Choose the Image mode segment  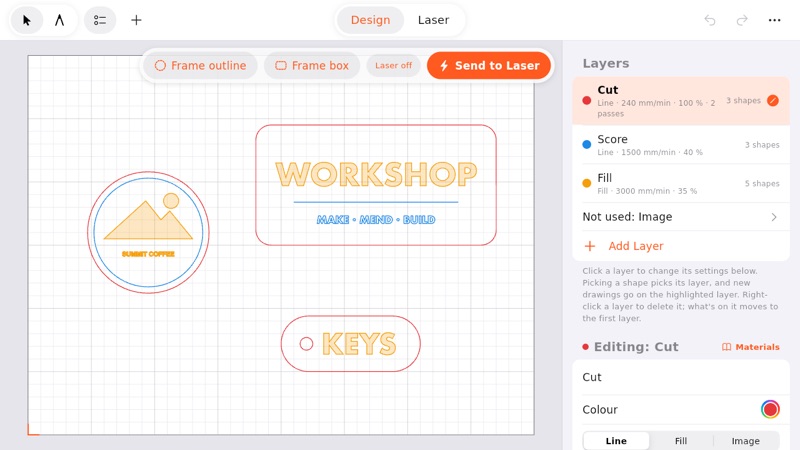click(x=745, y=441)
